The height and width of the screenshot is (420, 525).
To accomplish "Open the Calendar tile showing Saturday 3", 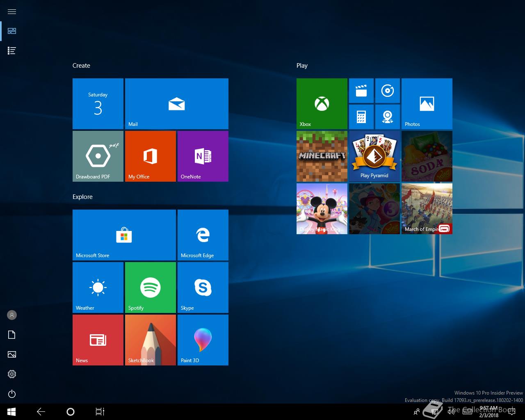I will pyautogui.click(x=98, y=104).
